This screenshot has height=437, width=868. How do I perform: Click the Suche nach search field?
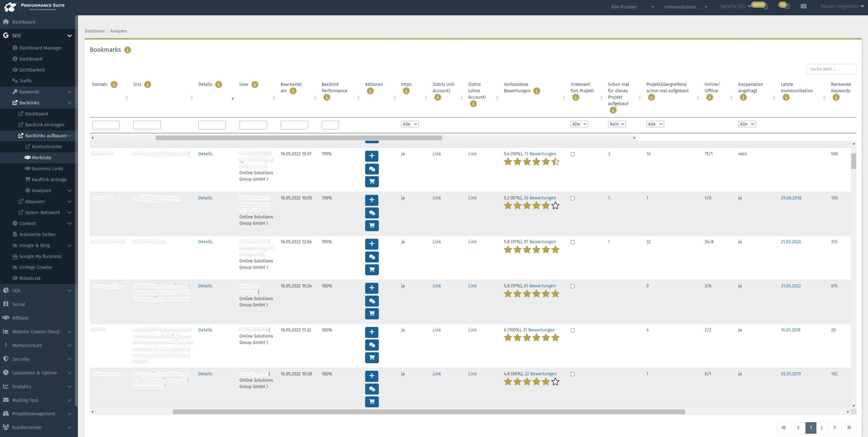point(831,69)
